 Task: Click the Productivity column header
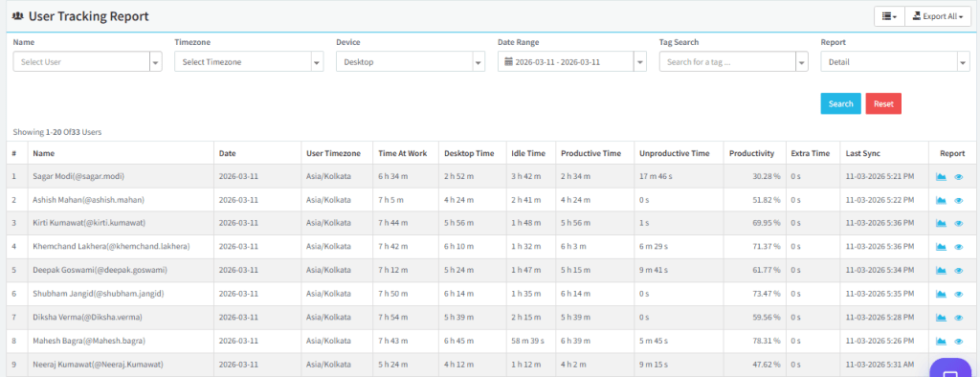coord(752,153)
